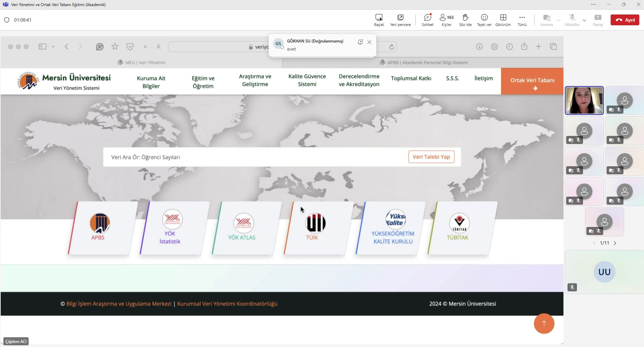Expand Kamera options dropdown arrow
644x347 pixels.
tap(559, 20)
